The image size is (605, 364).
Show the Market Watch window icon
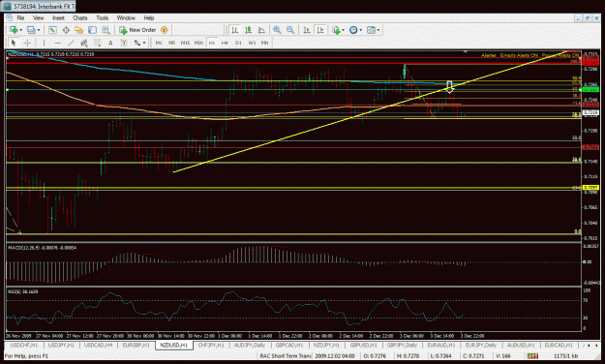52,30
